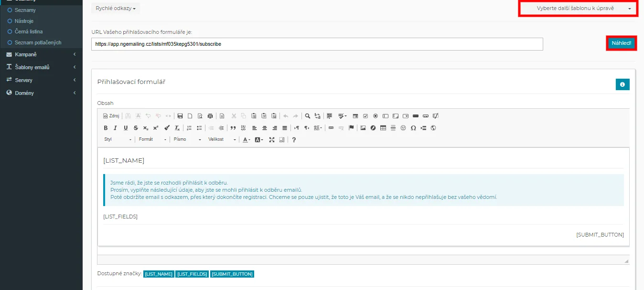The width and height of the screenshot is (644, 290).
Task: Insert a table using the Table icon
Action: (x=383, y=128)
